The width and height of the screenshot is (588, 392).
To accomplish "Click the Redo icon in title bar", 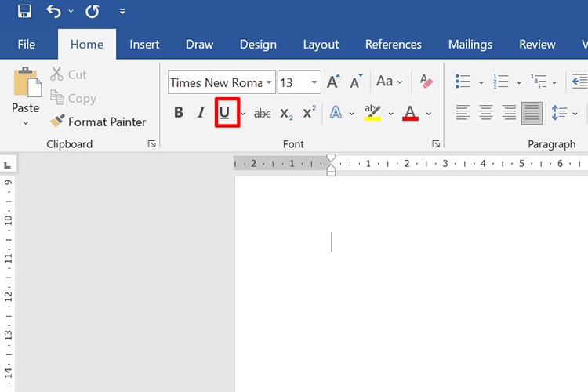I will point(93,12).
